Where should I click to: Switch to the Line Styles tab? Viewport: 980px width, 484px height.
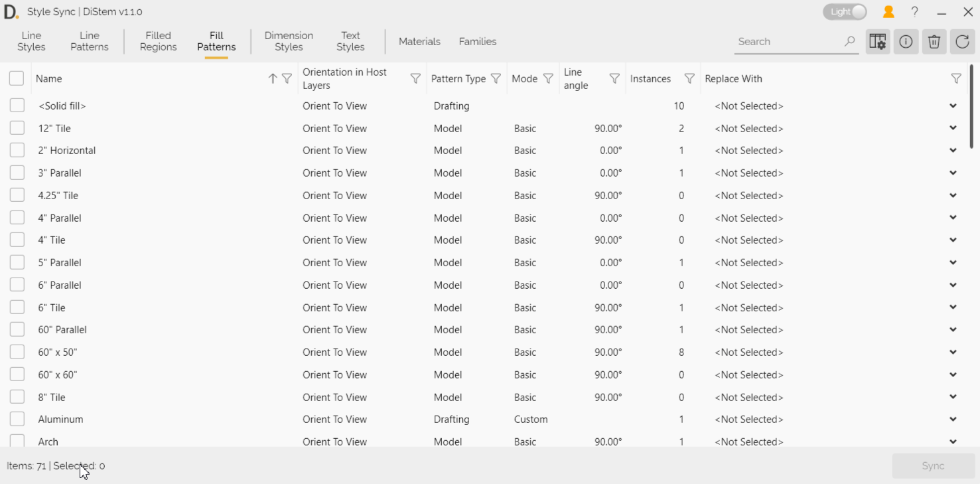pyautogui.click(x=31, y=41)
